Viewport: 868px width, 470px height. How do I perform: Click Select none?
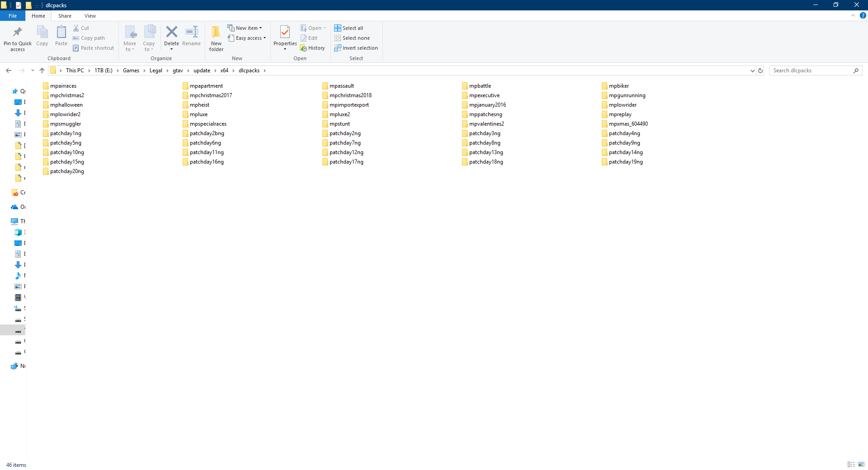point(352,38)
